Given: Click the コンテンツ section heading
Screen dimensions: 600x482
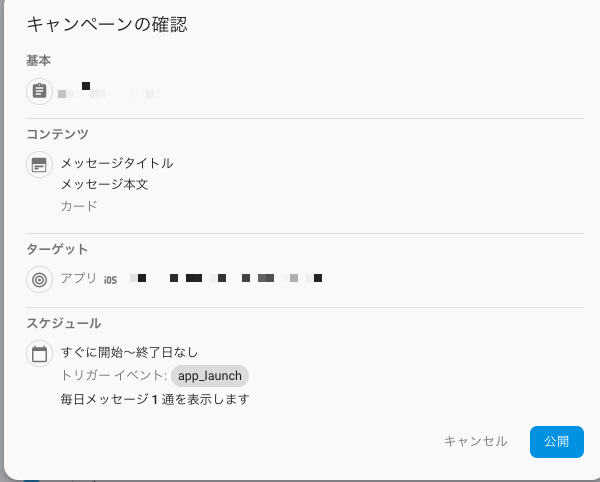Looking at the screenshot, I should click(x=57, y=134).
